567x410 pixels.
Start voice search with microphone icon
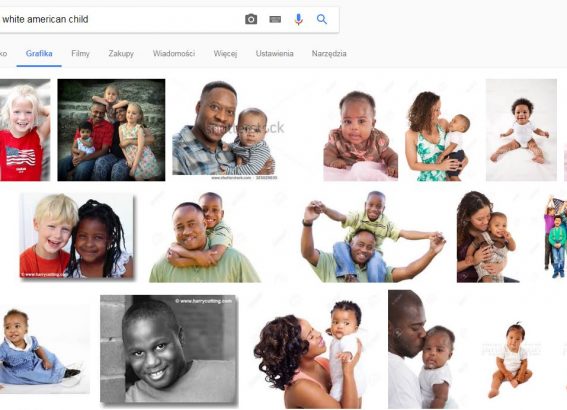(x=298, y=19)
